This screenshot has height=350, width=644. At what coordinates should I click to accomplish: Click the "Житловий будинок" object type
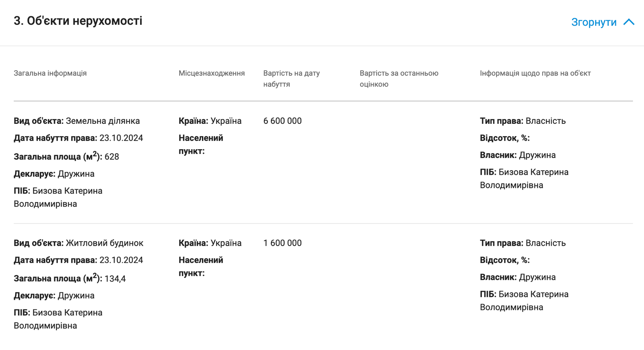coord(104,243)
